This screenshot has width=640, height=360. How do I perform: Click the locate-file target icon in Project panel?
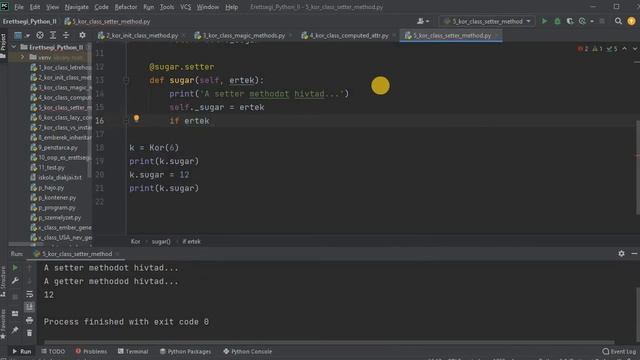coord(40,36)
